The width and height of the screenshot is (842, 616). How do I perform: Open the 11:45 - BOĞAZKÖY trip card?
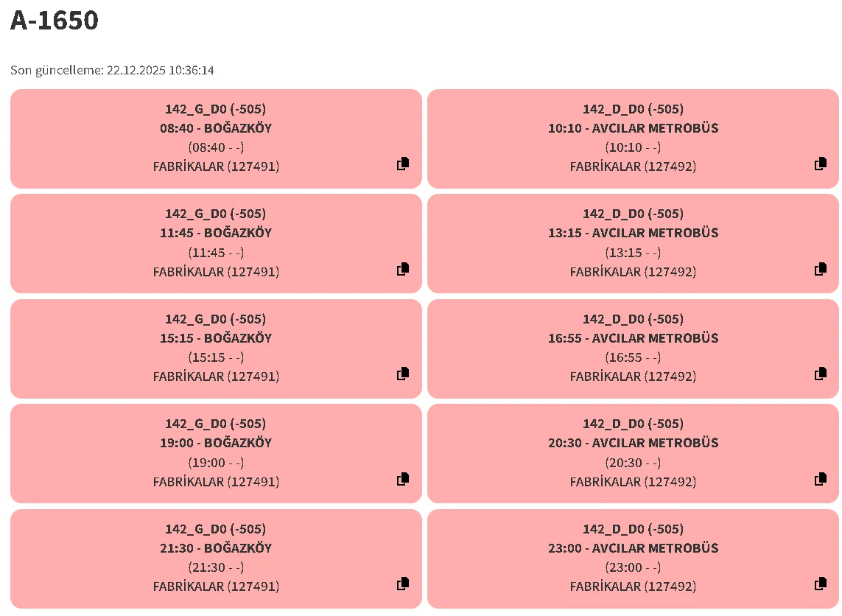216,233
